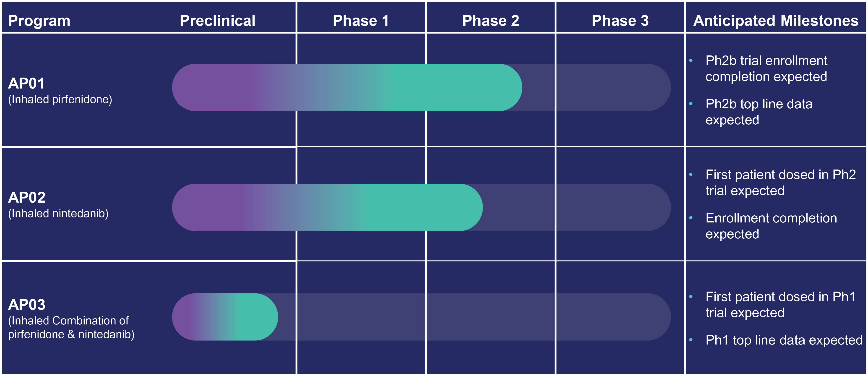Viewport: 868px width, 376px height.
Task: Click the Inhaled nintedanib subtitle
Action: [58, 214]
